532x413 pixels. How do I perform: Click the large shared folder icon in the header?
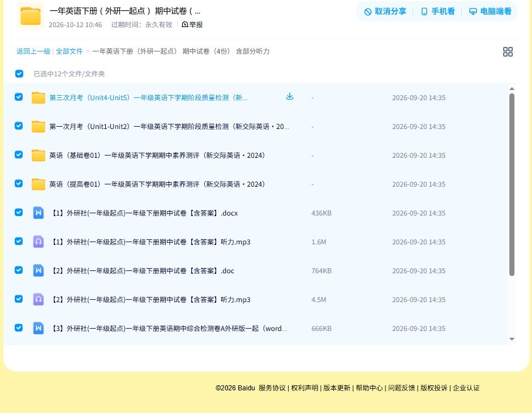click(x=31, y=16)
